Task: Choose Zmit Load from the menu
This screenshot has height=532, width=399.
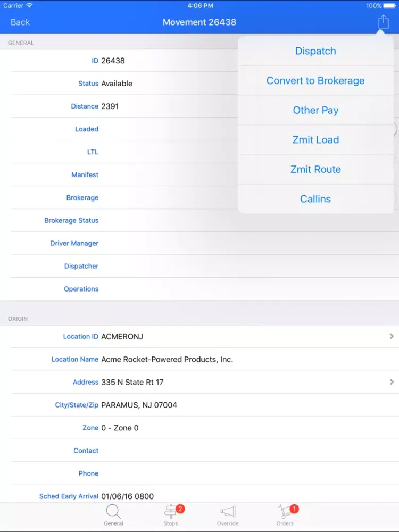Action: pos(315,140)
